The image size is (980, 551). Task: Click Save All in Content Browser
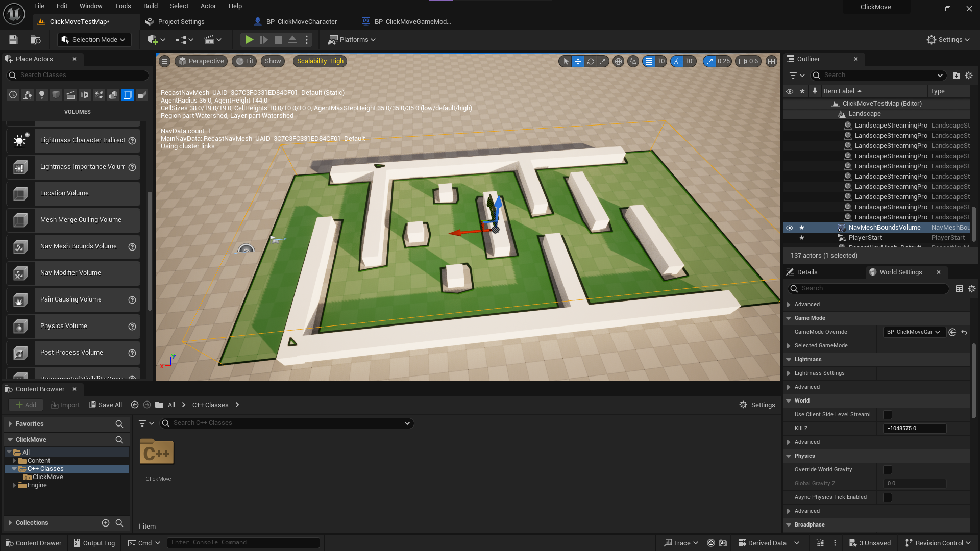tap(106, 405)
